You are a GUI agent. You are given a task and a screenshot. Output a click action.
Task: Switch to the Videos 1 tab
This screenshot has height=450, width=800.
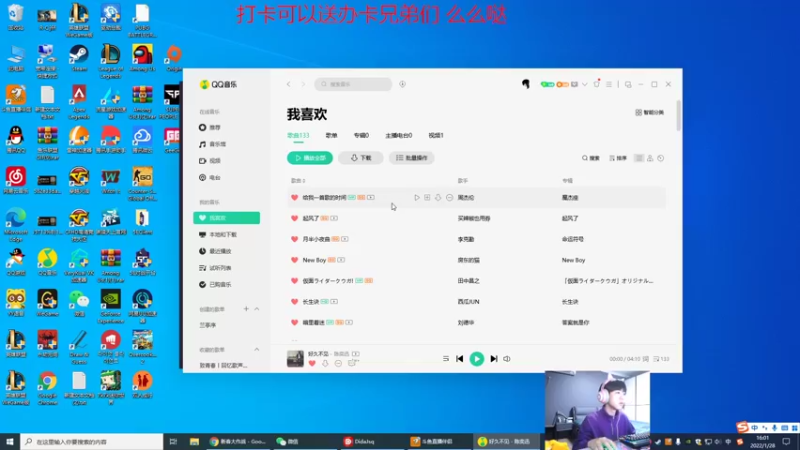coord(436,136)
